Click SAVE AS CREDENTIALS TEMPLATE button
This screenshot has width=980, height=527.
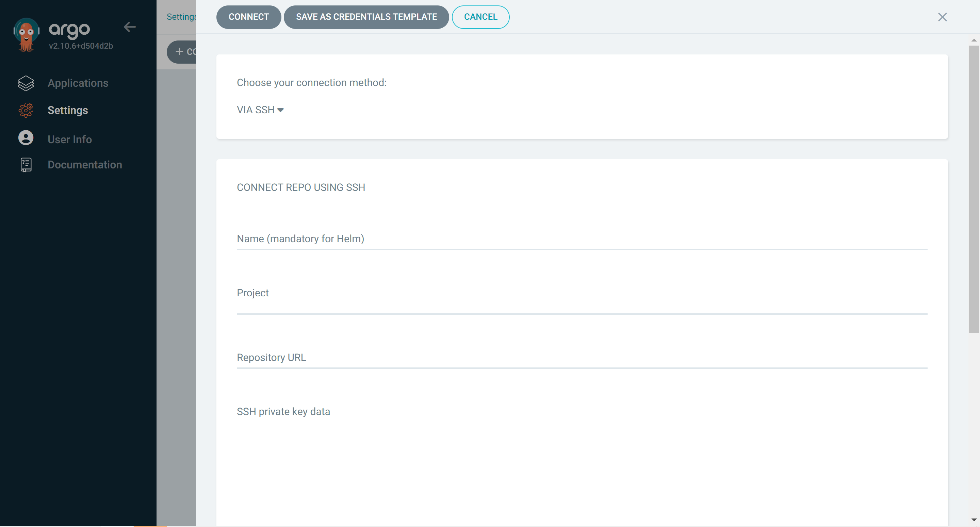366,17
